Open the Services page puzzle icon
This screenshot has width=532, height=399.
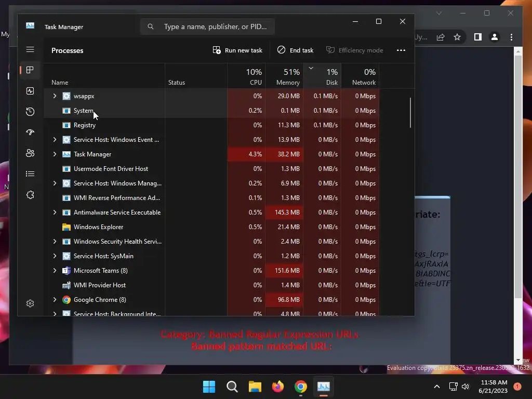30,195
